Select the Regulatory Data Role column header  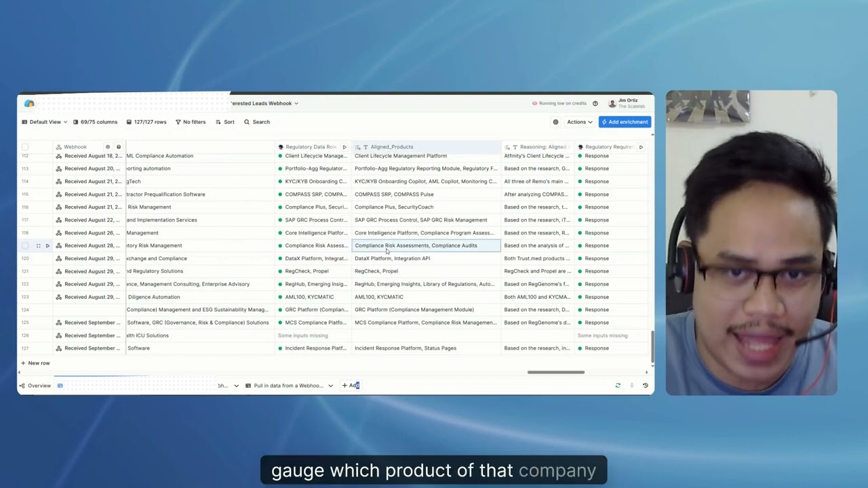[x=311, y=147]
